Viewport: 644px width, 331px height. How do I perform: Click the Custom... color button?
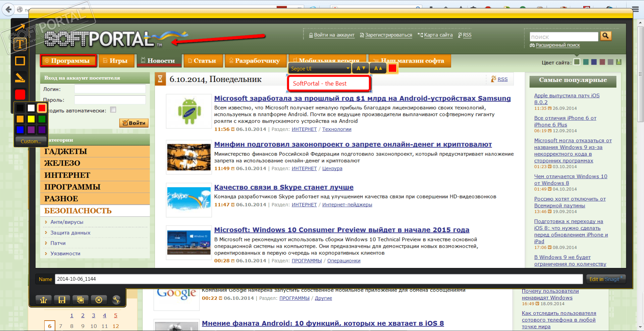coord(31,141)
